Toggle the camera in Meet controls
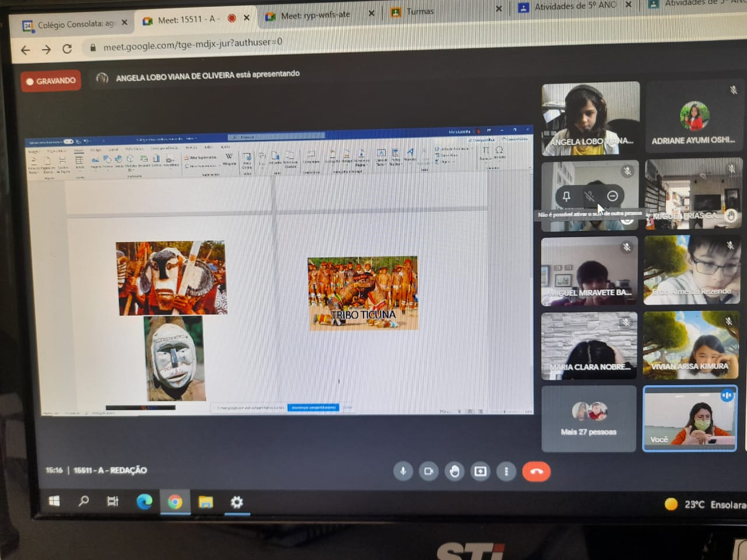747x560 pixels. coord(428,471)
